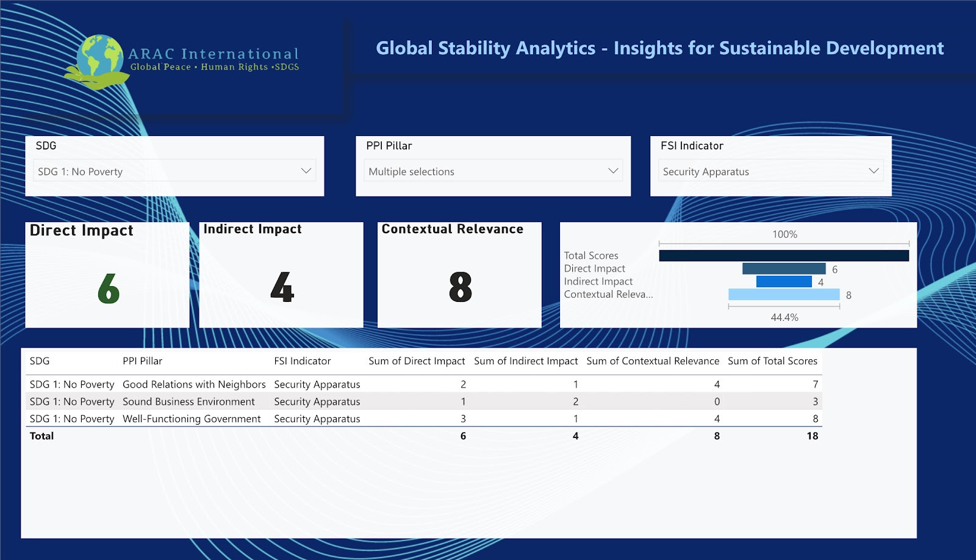Image resolution: width=976 pixels, height=560 pixels.
Task: Click the 'Total' row label in the table
Action: point(41,436)
